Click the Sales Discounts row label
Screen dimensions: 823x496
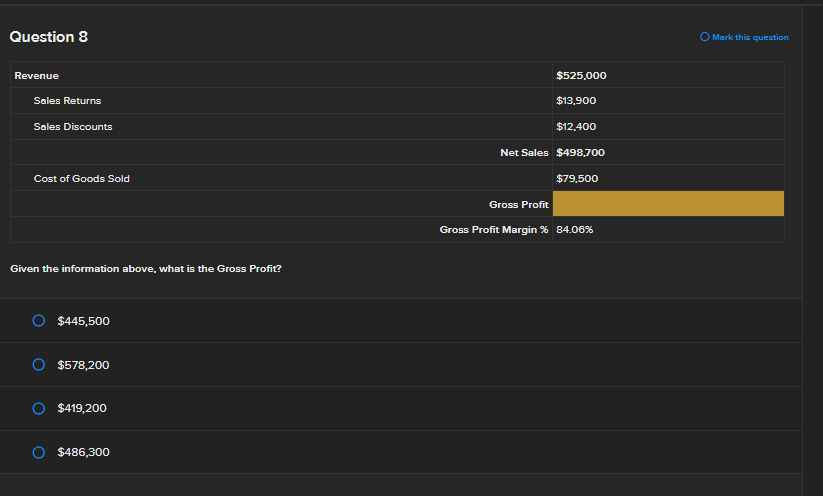click(x=73, y=127)
